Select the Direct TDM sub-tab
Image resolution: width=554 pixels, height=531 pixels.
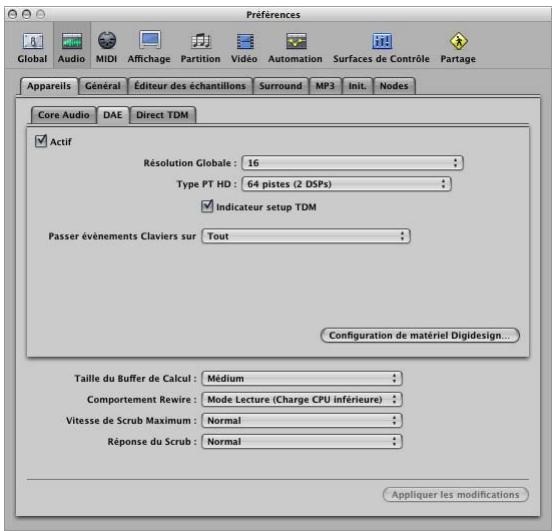[162, 115]
